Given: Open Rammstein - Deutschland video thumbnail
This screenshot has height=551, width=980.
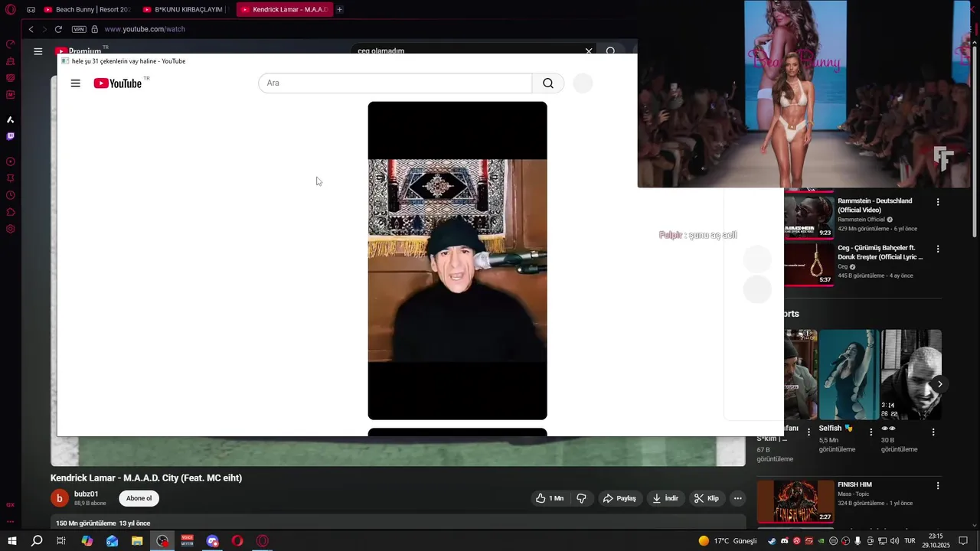Looking at the screenshot, I should [x=809, y=217].
